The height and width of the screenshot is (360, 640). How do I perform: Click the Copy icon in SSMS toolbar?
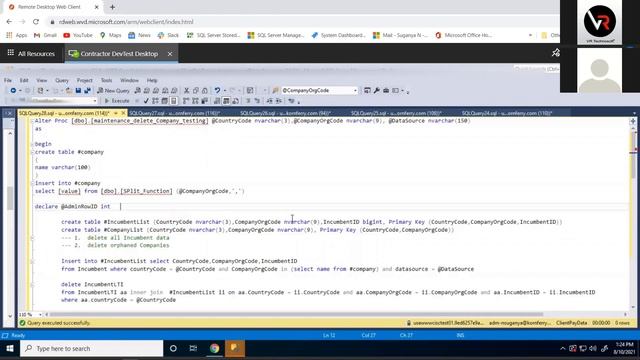[x=196, y=91]
